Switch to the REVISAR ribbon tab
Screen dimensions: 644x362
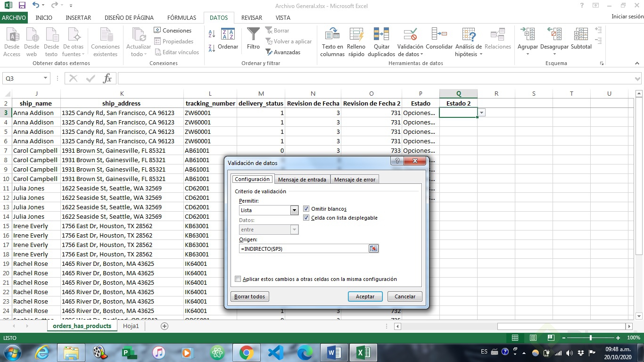252,17
